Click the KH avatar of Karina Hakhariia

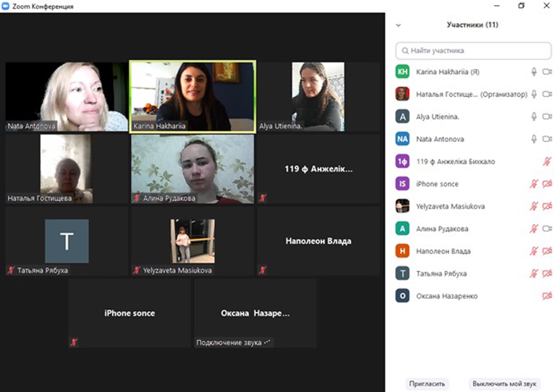[x=402, y=72]
